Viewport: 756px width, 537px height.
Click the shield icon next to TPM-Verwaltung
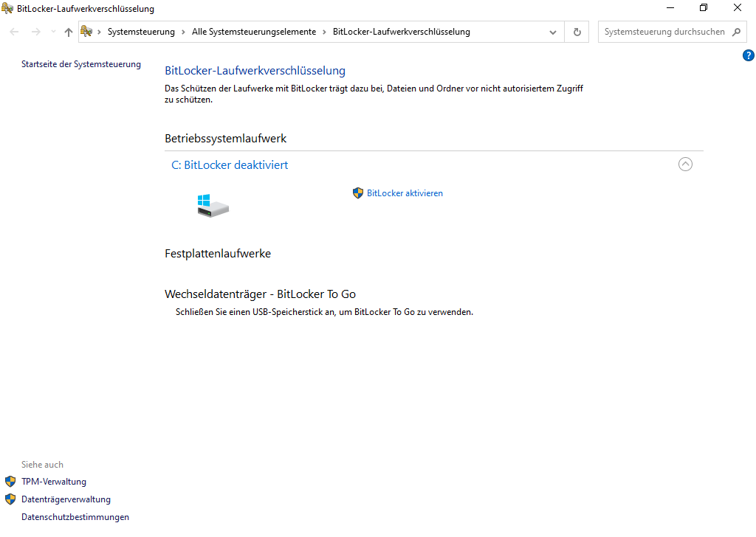tap(10, 482)
